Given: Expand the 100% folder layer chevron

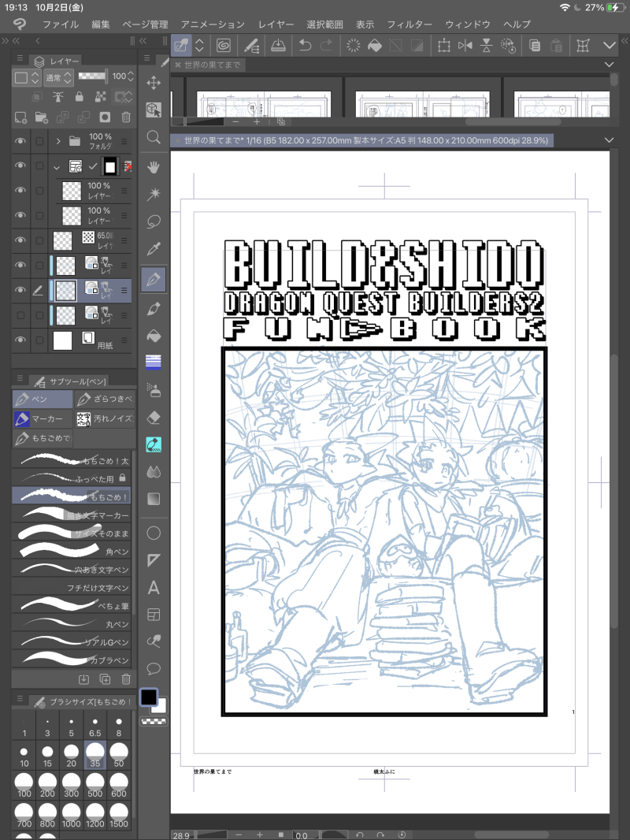Looking at the screenshot, I should point(57,141).
